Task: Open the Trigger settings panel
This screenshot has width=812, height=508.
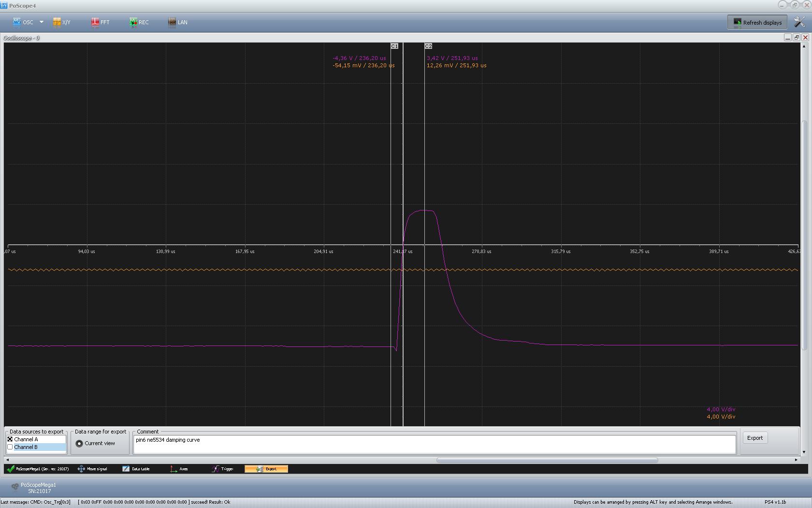Action: click(222, 469)
